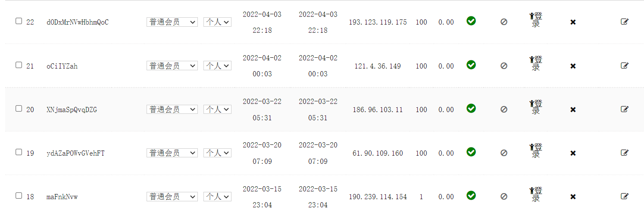The height and width of the screenshot is (216, 644).
Task: Click the green check status in row 19
Action: (x=471, y=152)
